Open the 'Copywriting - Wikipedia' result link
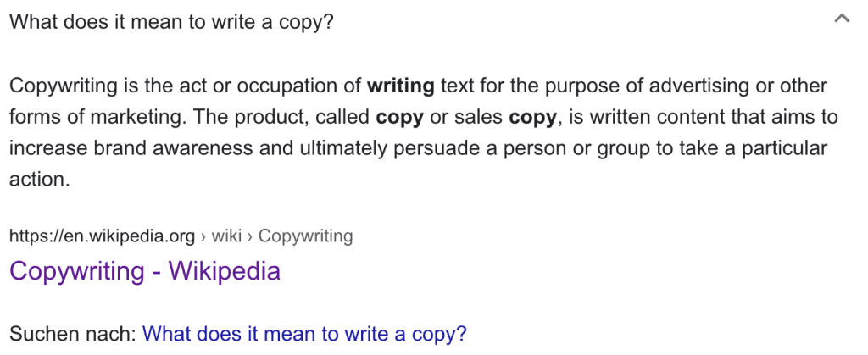The image size is (868, 355). pos(145,271)
